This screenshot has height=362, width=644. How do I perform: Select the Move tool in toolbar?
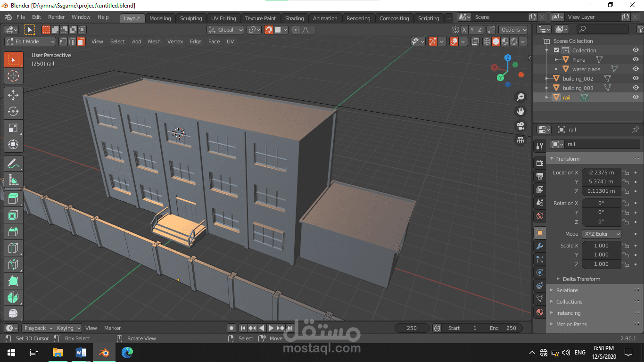[13, 95]
